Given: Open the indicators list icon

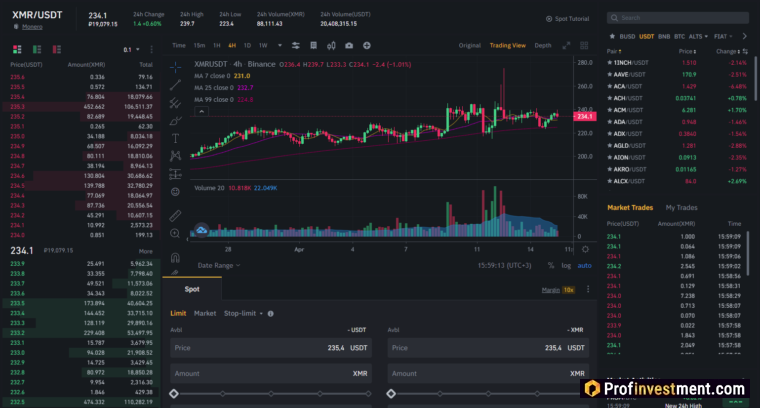Looking at the screenshot, I should pyautogui.click(x=314, y=46).
